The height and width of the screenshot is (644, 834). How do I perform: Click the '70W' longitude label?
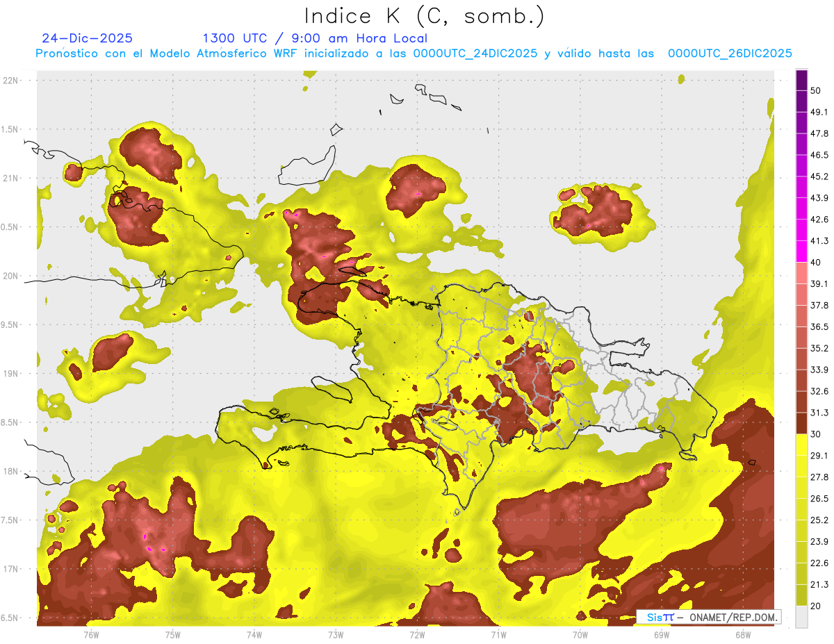click(580, 634)
